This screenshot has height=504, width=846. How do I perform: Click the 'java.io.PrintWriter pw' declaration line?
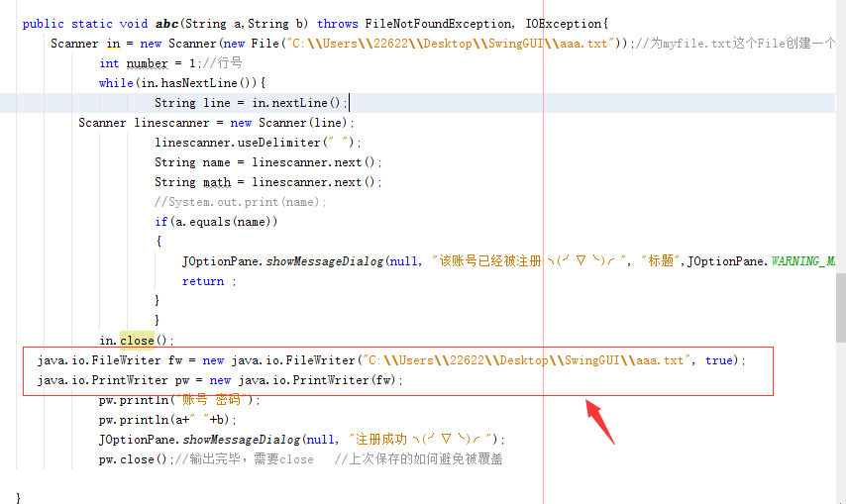220,380
